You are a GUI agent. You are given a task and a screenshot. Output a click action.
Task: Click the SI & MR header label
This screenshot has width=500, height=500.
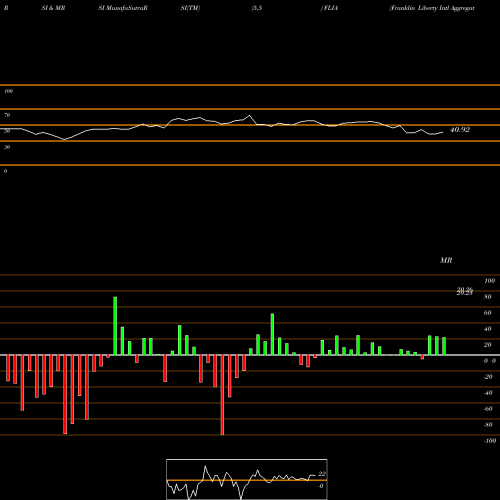(x=53, y=8)
